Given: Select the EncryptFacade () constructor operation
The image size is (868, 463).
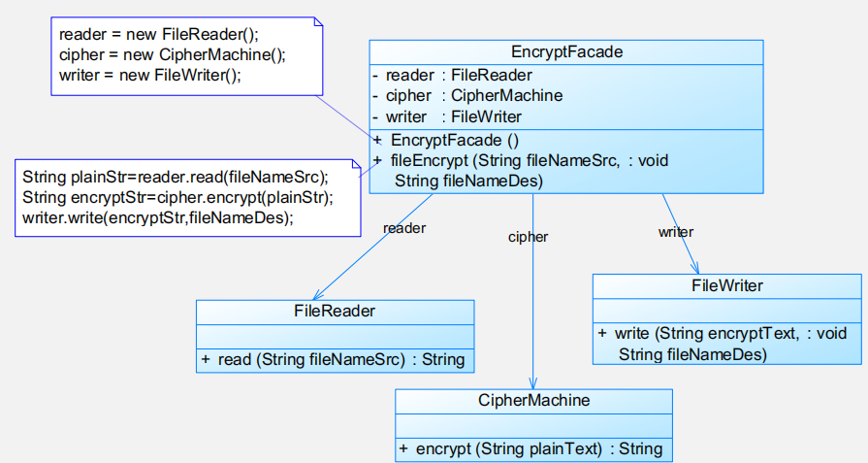Looking at the screenshot, I should click(x=446, y=140).
